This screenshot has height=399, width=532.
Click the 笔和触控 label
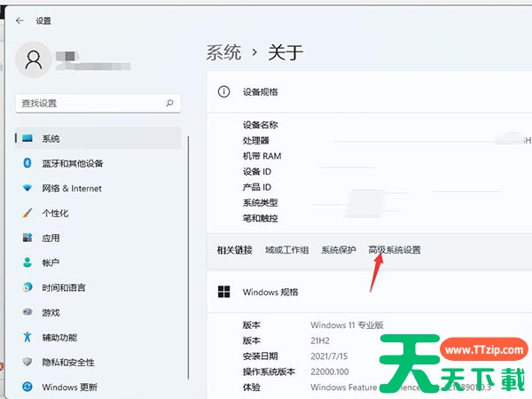tap(260, 218)
